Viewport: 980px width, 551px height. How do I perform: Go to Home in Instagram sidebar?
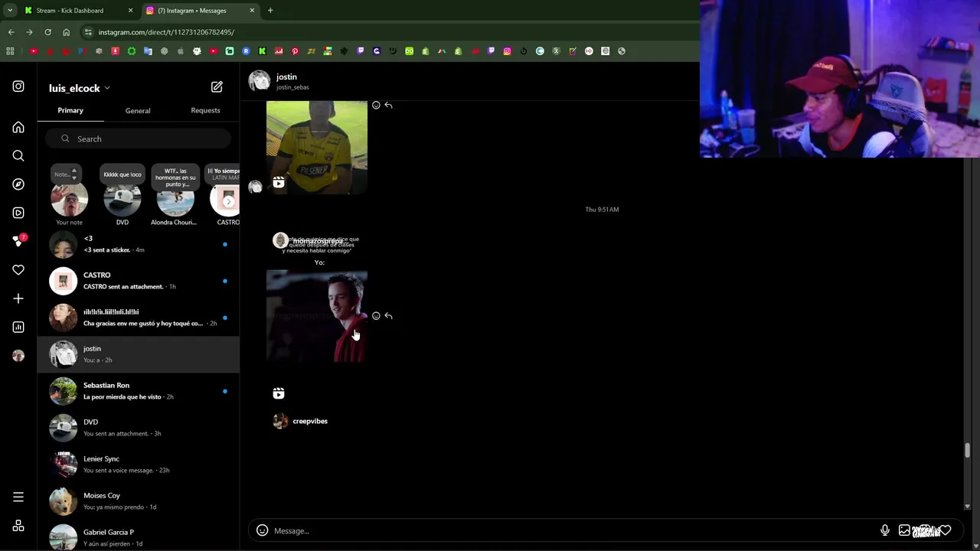coord(18,128)
